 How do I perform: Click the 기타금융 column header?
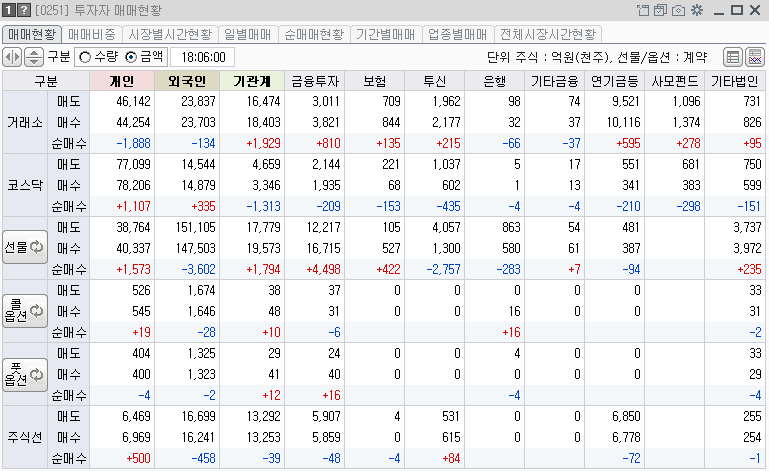click(x=555, y=81)
